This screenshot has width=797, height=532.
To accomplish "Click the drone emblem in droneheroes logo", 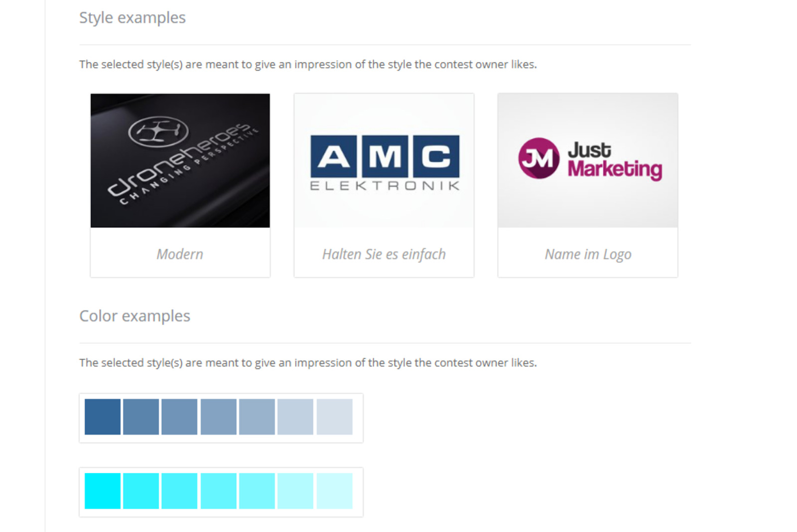I will [x=158, y=132].
